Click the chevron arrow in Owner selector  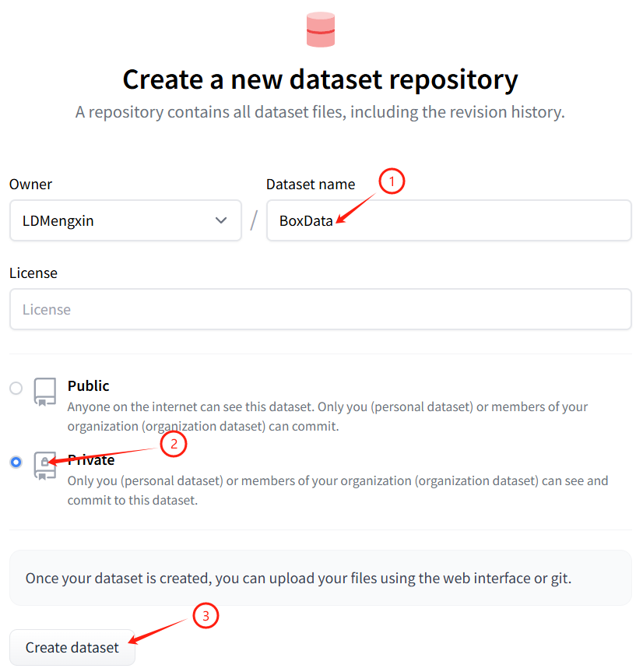[221, 221]
